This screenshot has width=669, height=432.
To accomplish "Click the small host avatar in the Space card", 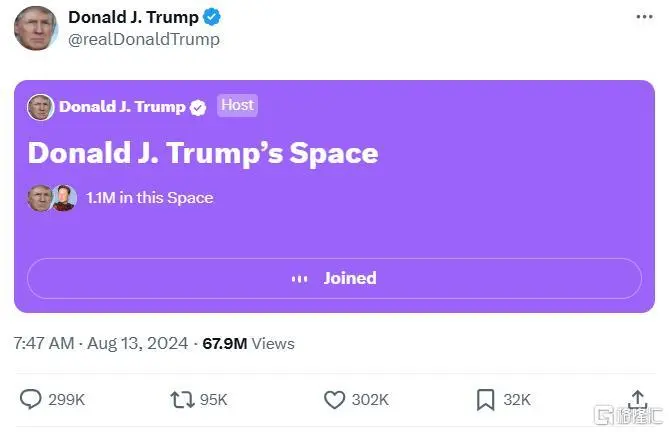I will click(40, 107).
